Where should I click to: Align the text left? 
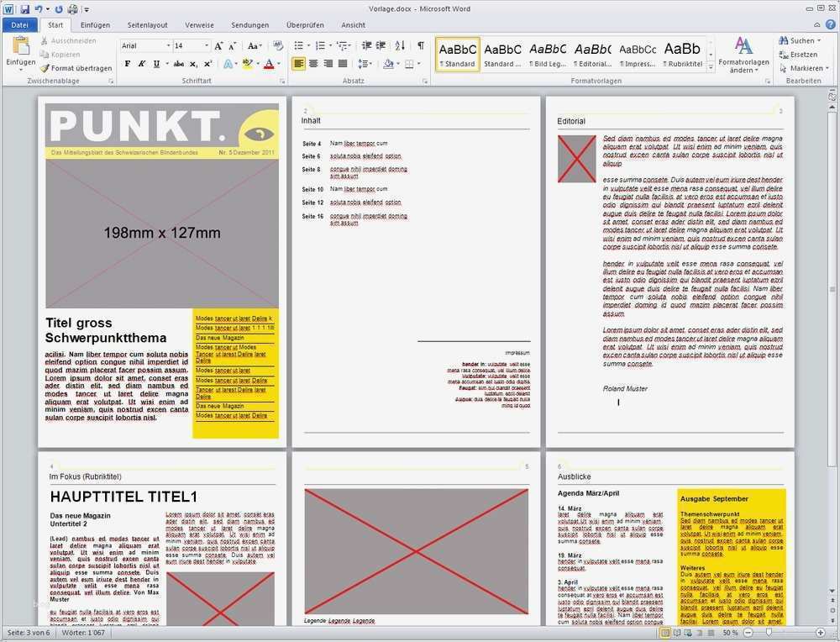299,64
